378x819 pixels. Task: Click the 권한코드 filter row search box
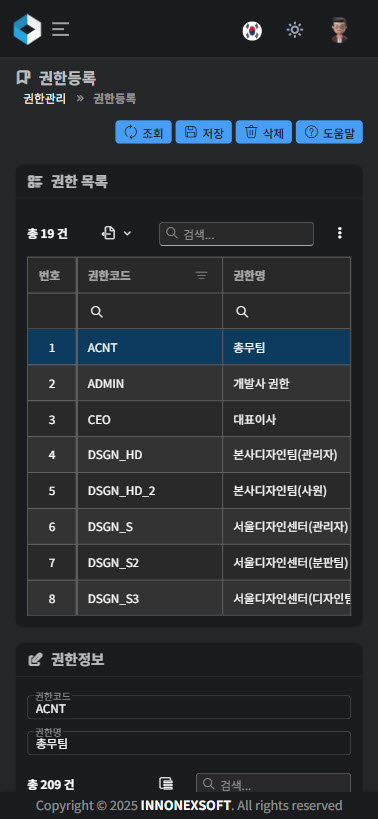(x=150, y=311)
